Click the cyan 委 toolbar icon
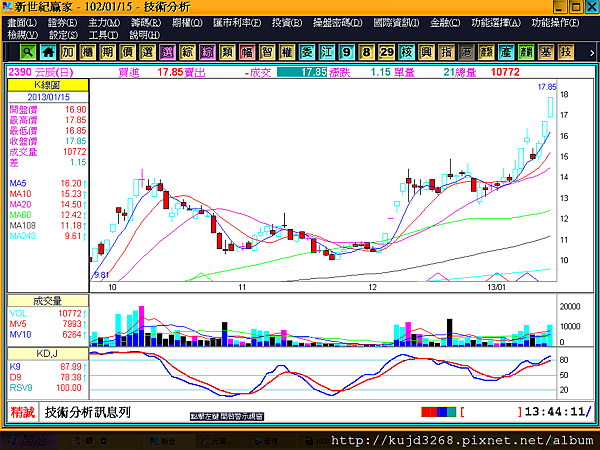 pyautogui.click(x=307, y=52)
